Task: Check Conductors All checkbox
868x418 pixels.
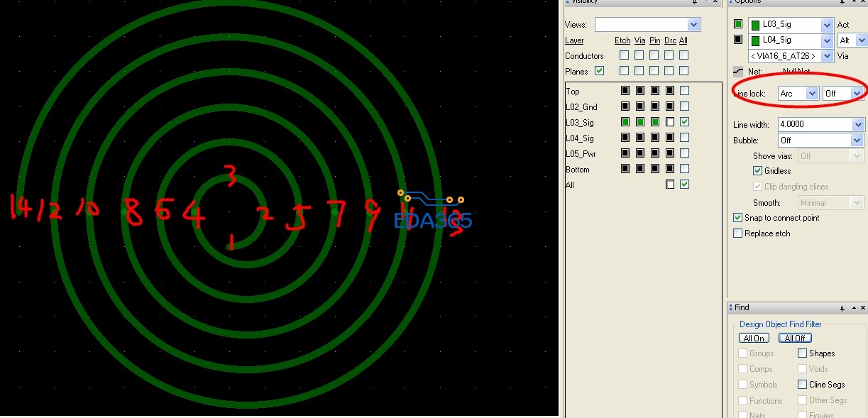Action: [x=683, y=55]
